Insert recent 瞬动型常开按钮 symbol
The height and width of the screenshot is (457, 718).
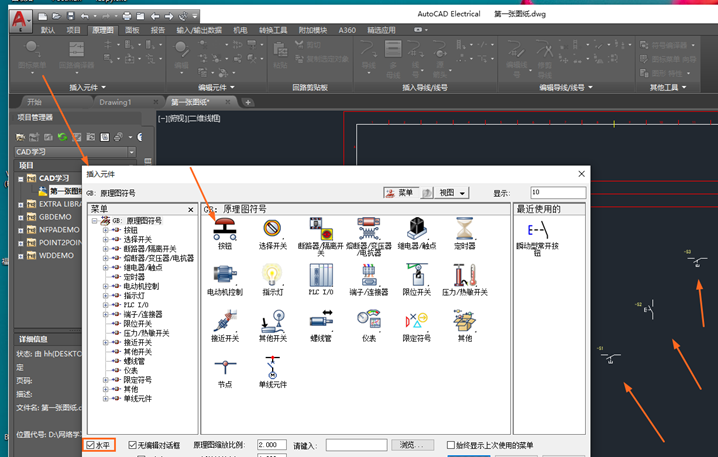(x=538, y=230)
